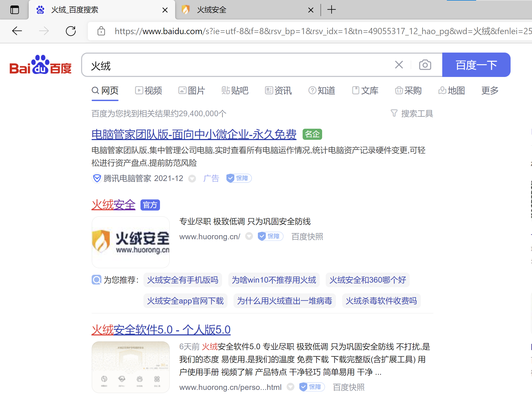Switch to the 视频 tab
532x404 pixels.
click(149, 91)
